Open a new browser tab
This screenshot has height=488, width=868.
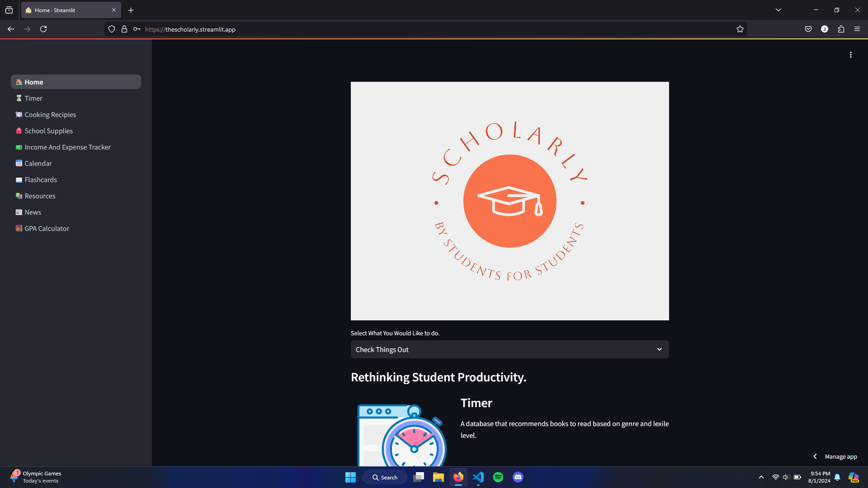tap(131, 10)
